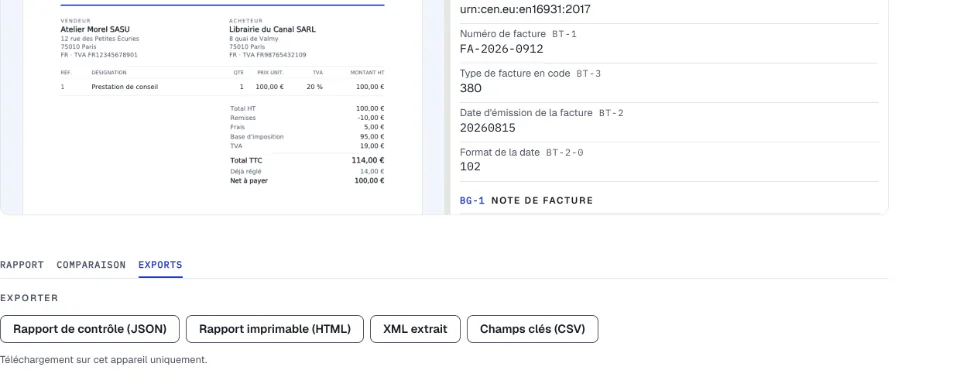Click Total TTC amount 114,00 €
The height and width of the screenshot is (384, 960).
(368, 160)
